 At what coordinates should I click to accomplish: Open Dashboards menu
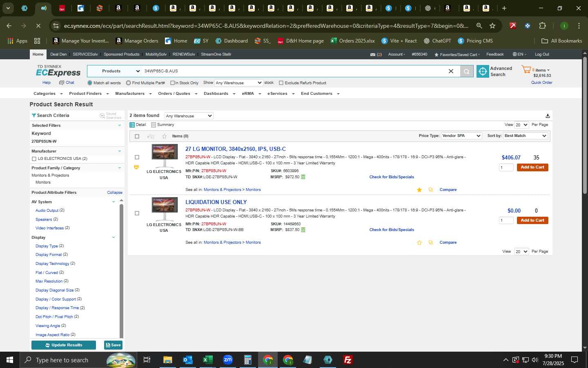click(219, 94)
